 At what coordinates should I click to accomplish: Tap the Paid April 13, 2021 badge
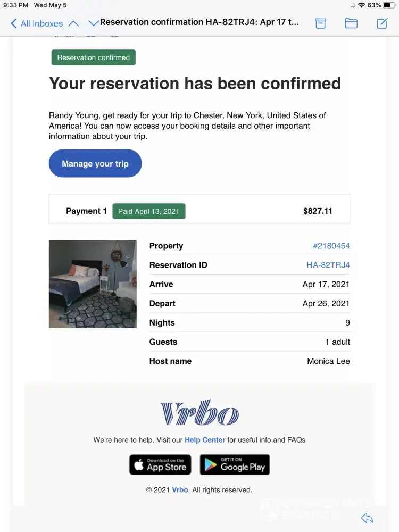(x=149, y=211)
